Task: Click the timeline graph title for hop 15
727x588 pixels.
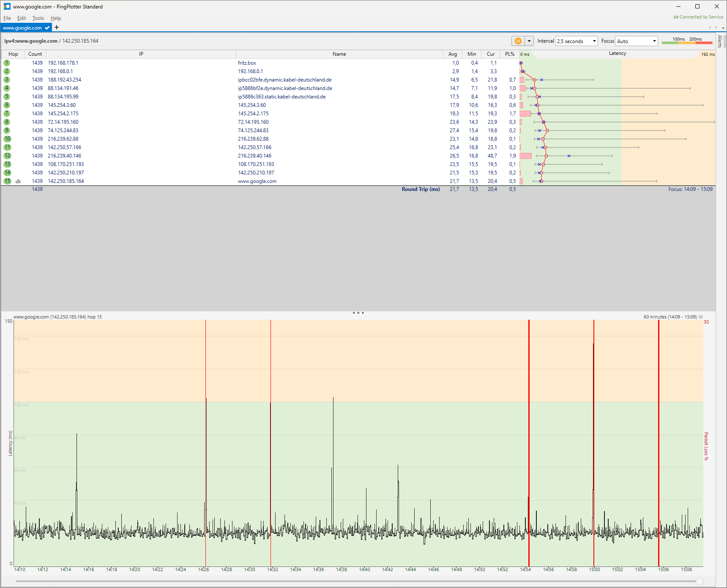Action: click(57, 317)
